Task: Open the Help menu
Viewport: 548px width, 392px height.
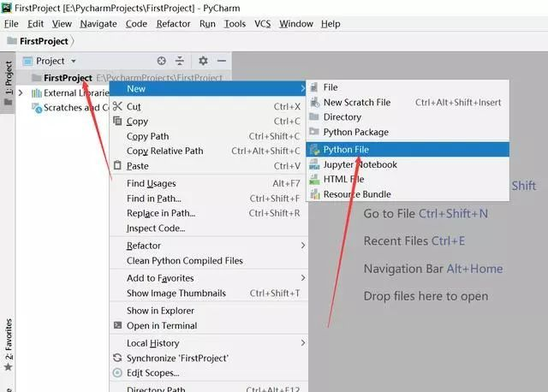Action: point(331,24)
